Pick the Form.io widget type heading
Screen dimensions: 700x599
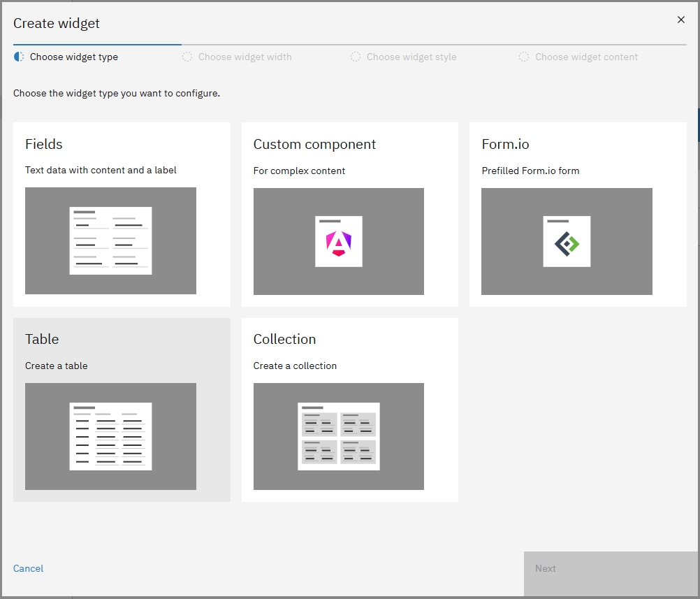(x=505, y=145)
